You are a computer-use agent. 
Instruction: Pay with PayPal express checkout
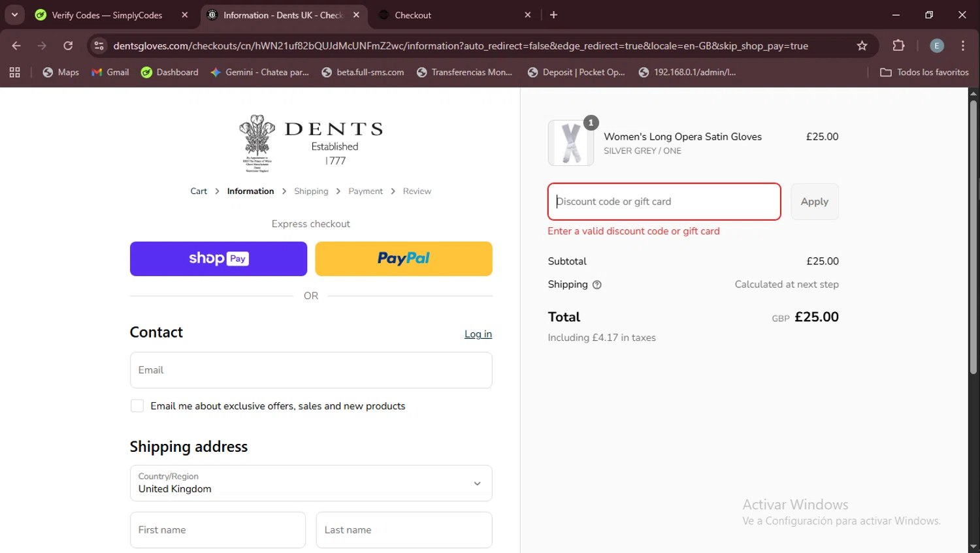(x=404, y=259)
